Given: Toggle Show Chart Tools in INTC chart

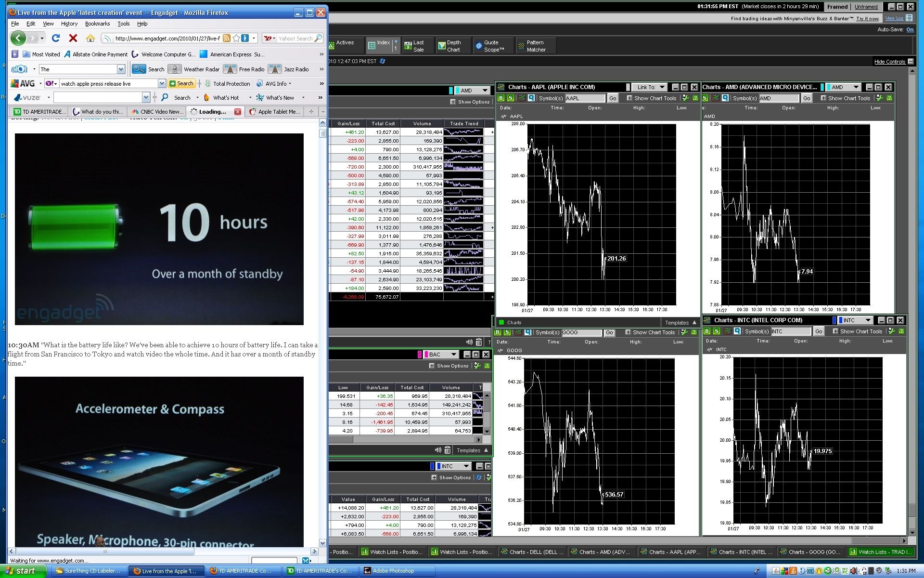Looking at the screenshot, I should click(858, 331).
